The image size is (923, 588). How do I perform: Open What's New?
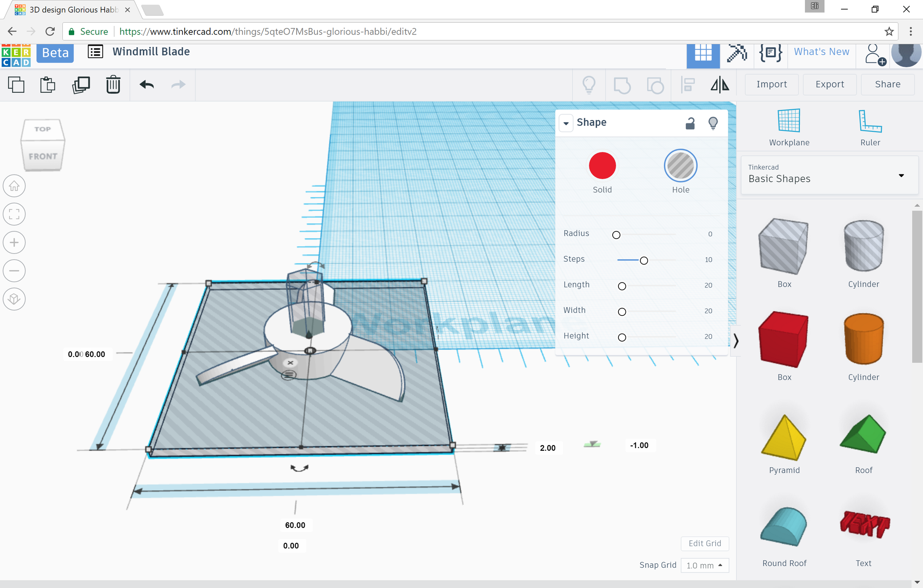(x=821, y=51)
